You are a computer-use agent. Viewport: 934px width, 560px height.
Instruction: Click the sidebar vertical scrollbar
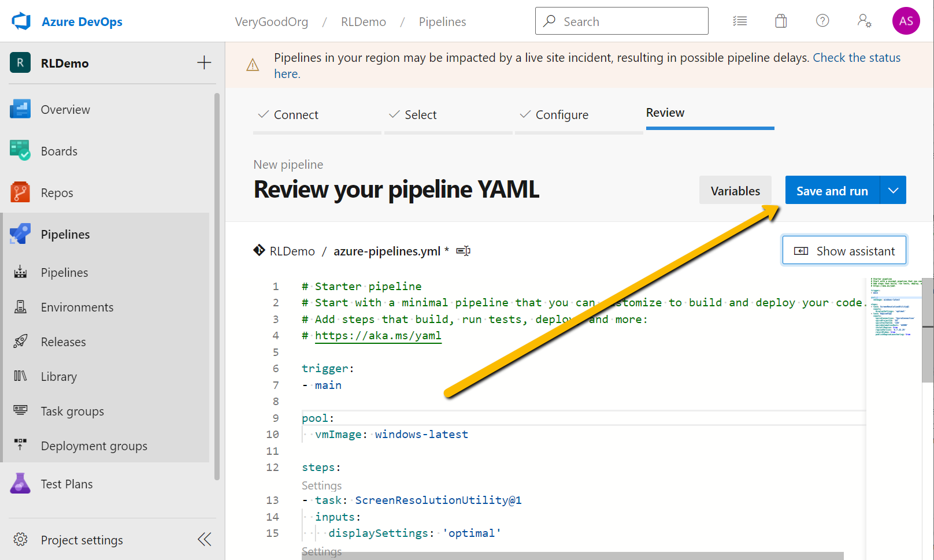[217, 286]
